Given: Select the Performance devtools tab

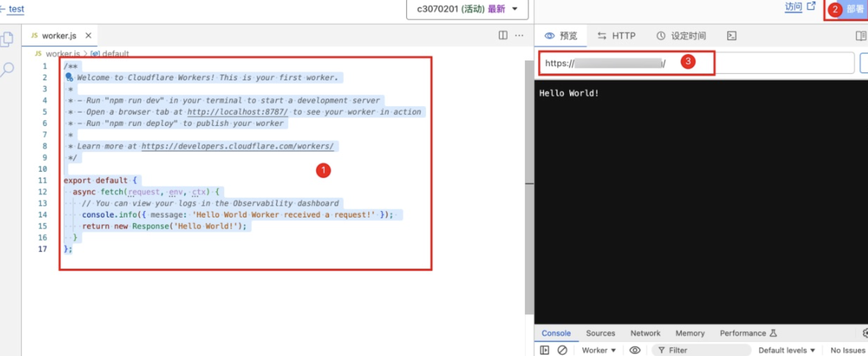Looking at the screenshot, I should pos(748,333).
